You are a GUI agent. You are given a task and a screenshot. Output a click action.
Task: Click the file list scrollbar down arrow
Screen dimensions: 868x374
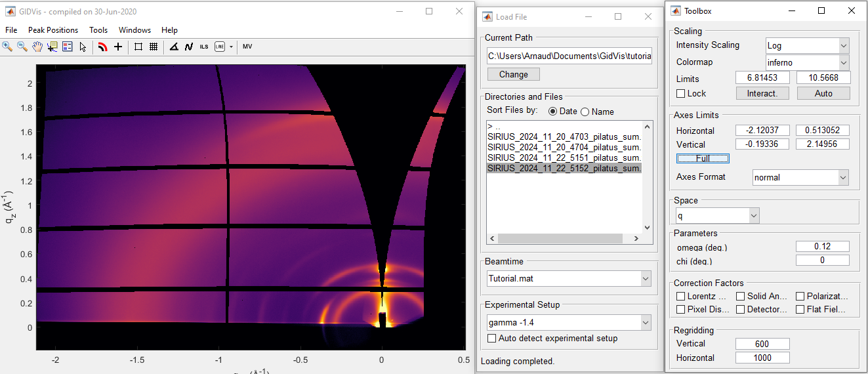pyautogui.click(x=647, y=228)
